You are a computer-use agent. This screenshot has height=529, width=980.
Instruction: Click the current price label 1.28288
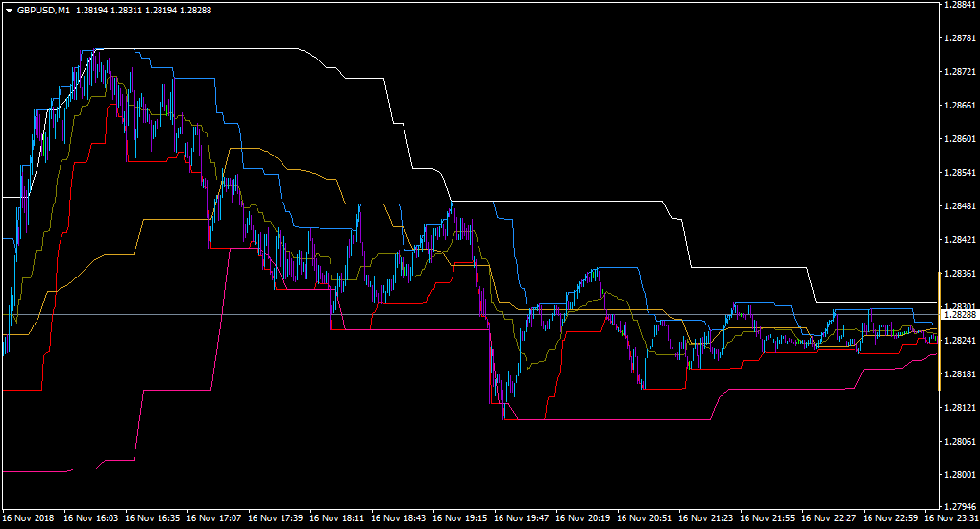point(960,315)
